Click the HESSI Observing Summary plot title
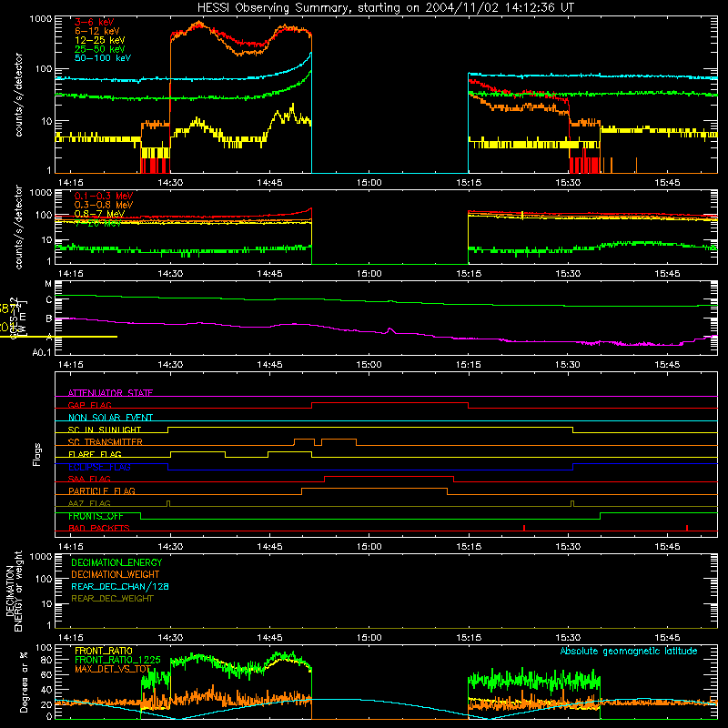 point(385,8)
